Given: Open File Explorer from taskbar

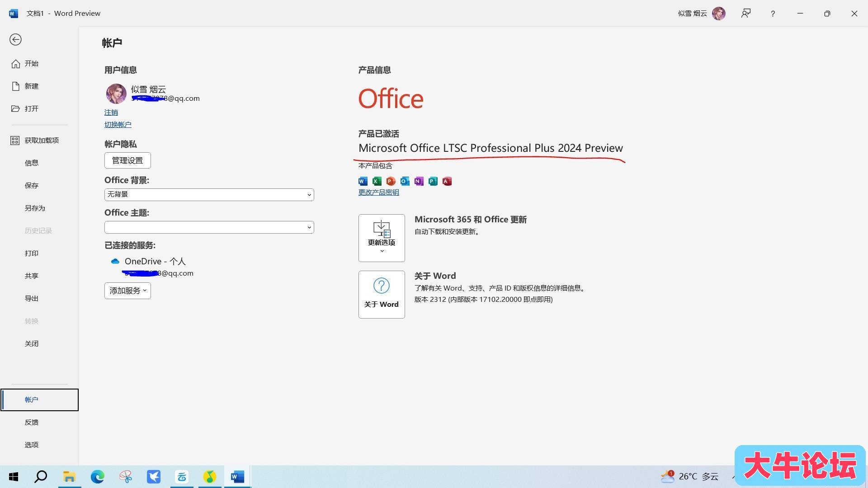Looking at the screenshot, I should pos(69,477).
